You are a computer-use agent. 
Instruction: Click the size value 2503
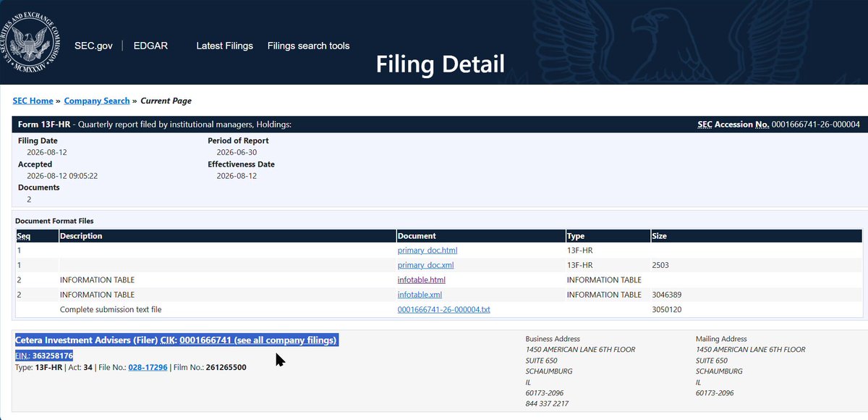[x=662, y=265]
